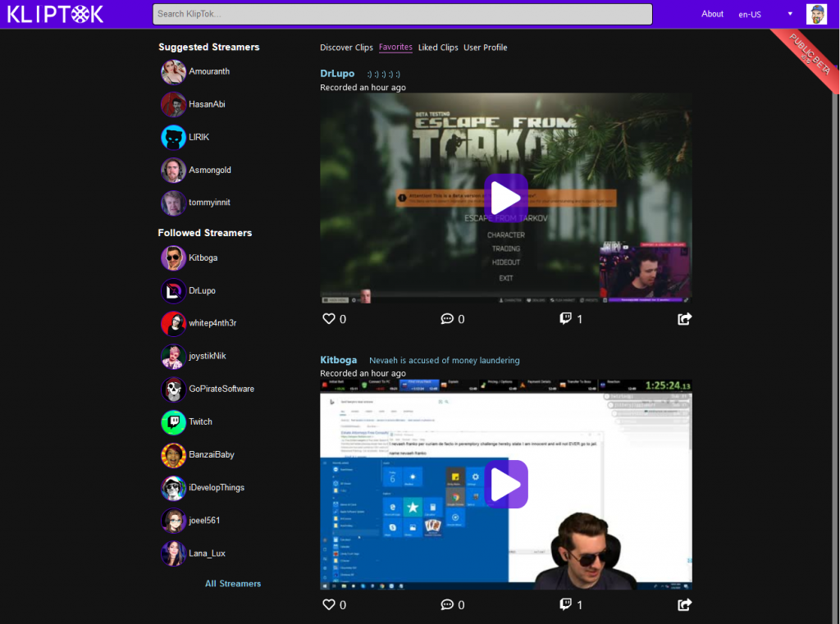840x624 pixels.
Task: Select BanzaiBaby name in Followed Streamers
Action: pyautogui.click(x=212, y=455)
